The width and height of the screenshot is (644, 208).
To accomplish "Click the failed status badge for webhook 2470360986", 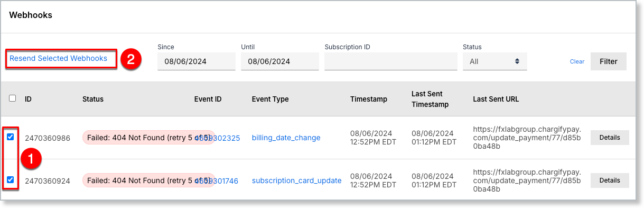I will (148, 138).
